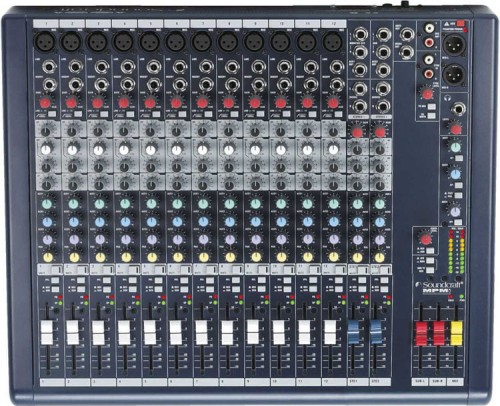Image resolution: width=500 pixels, height=406 pixels.
Task: Toggle the red phantom power switch
Action: 460,24
